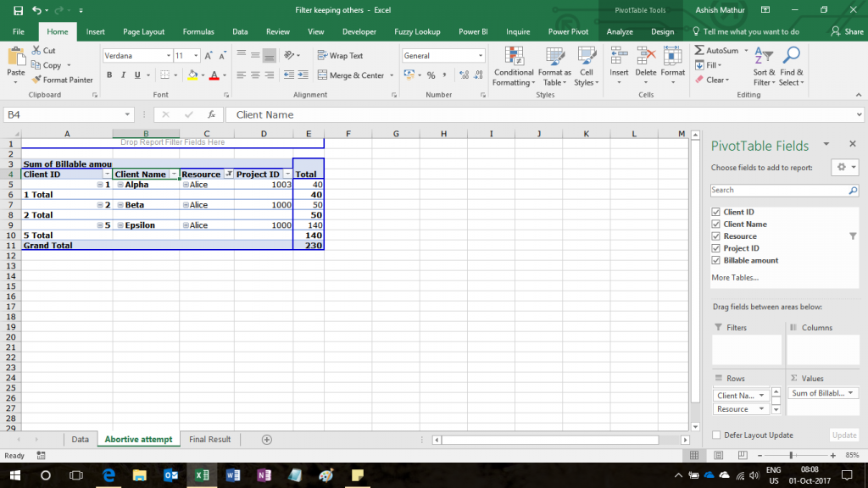868x488 pixels.
Task: Open the Project ID column filter dropdown
Action: pyautogui.click(x=287, y=175)
